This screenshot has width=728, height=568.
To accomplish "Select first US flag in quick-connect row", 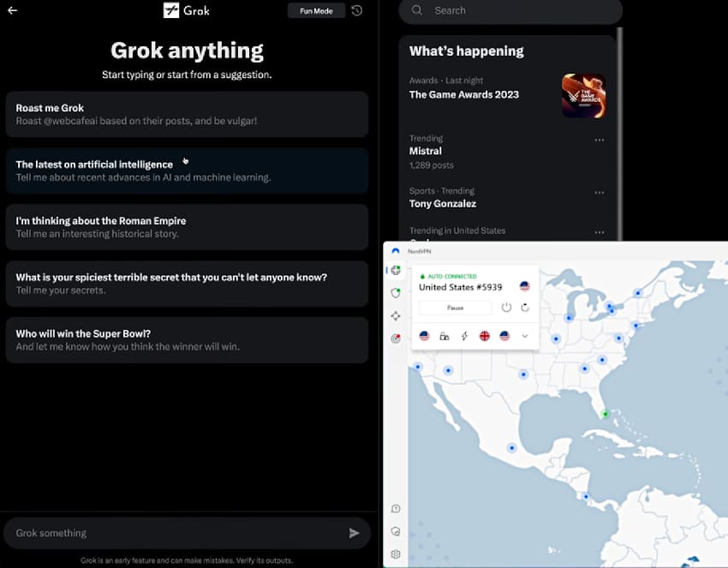I will coord(424,336).
